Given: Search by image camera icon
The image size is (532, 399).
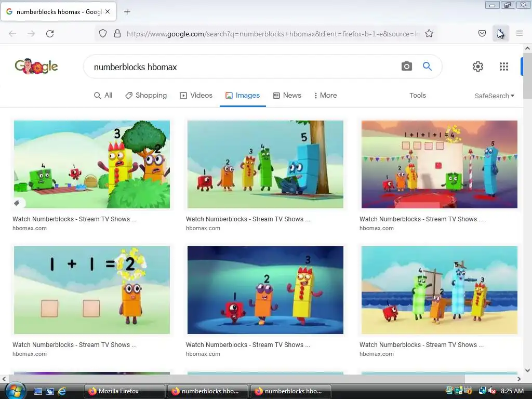Looking at the screenshot, I should click(406, 66).
